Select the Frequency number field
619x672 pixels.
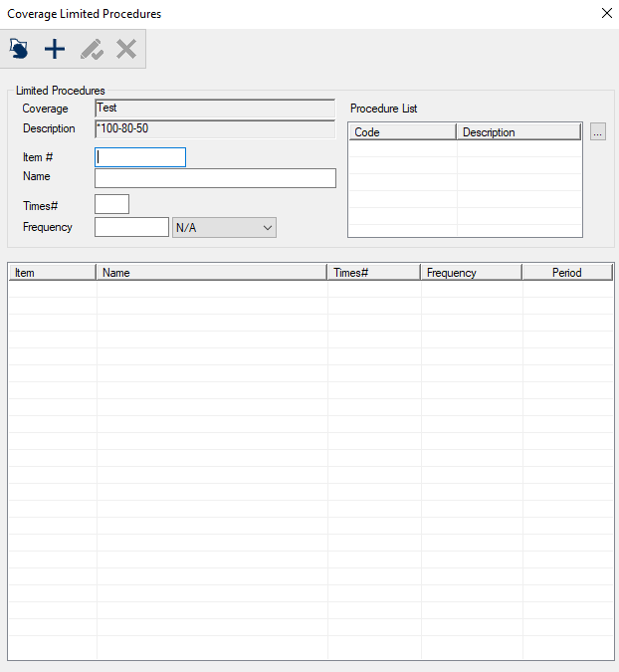tap(131, 228)
